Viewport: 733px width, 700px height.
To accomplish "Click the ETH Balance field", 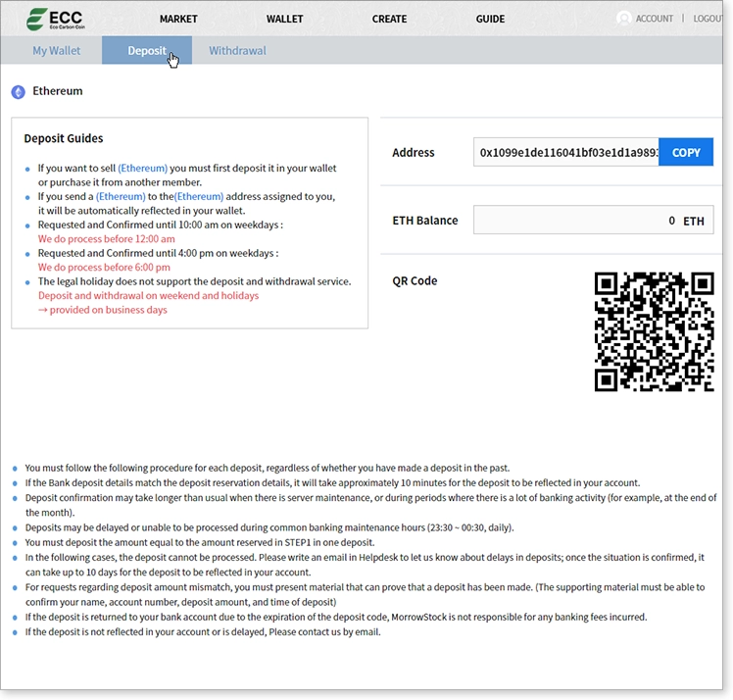I will pyautogui.click(x=593, y=221).
